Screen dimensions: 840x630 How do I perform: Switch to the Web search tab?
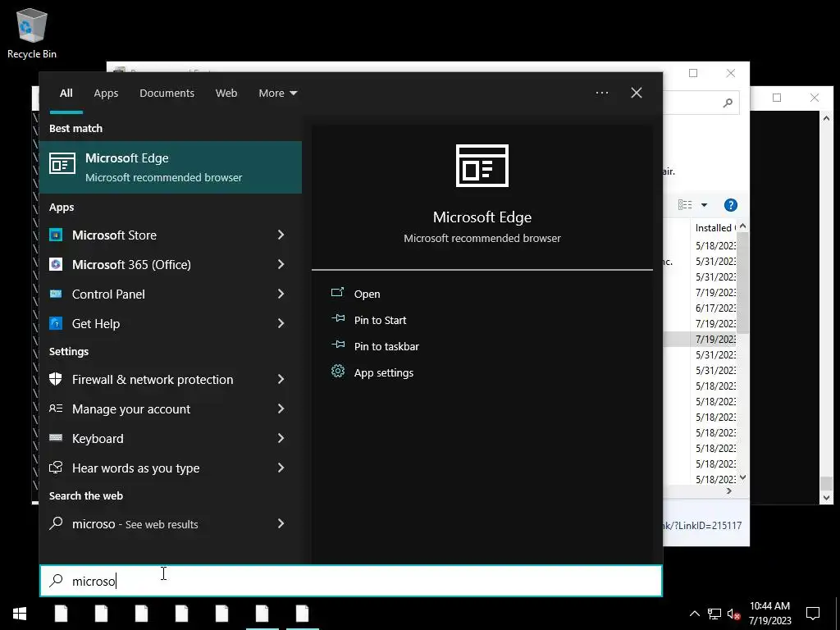(226, 94)
